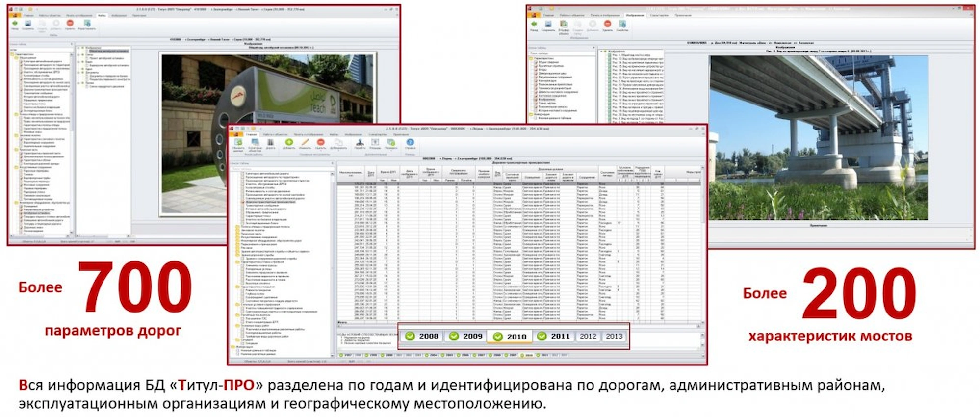Click green Назад arrow in bus-stop photo window
The width and height of the screenshot is (980, 417).
pos(15,24)
